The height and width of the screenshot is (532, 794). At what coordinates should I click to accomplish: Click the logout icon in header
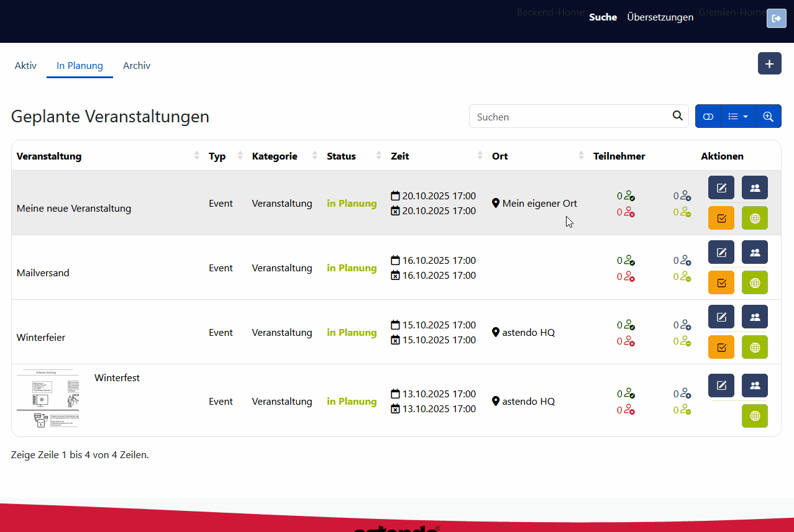pyautogui.click(x=776, y=19)
